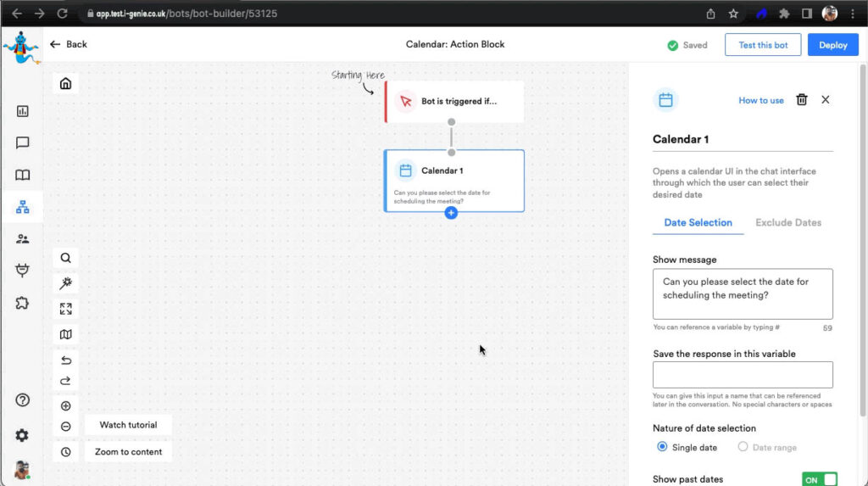
Task: Click the magic wand auto-arrange icon
Action: click(65, 283)
